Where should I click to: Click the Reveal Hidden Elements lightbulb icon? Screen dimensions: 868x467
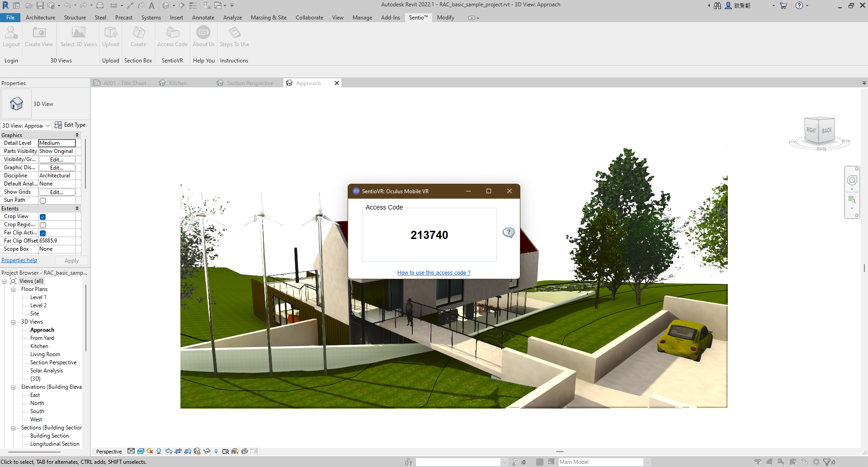pyautogui.click(x=216, y=451)
